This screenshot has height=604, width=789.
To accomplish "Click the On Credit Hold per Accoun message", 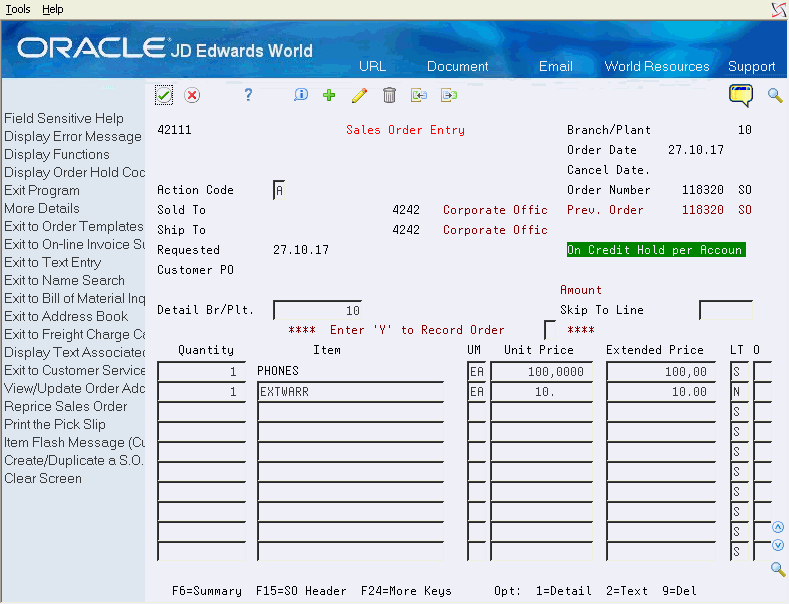I will [x=656, y=250].
